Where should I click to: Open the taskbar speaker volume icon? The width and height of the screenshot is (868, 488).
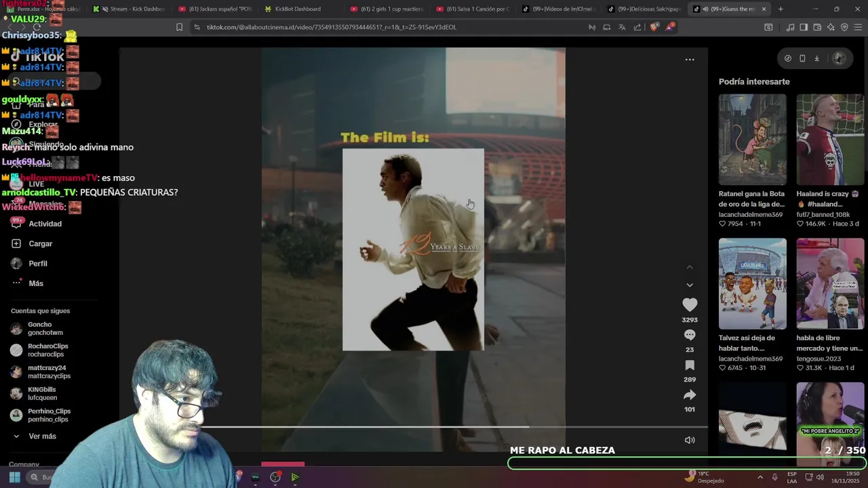(819, 477)
